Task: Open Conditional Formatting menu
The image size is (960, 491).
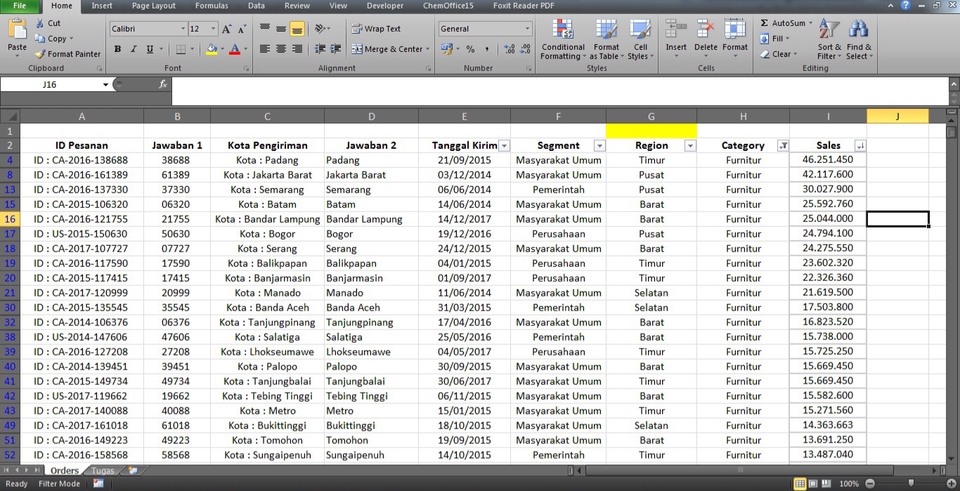Action: (x=563, y=39)
